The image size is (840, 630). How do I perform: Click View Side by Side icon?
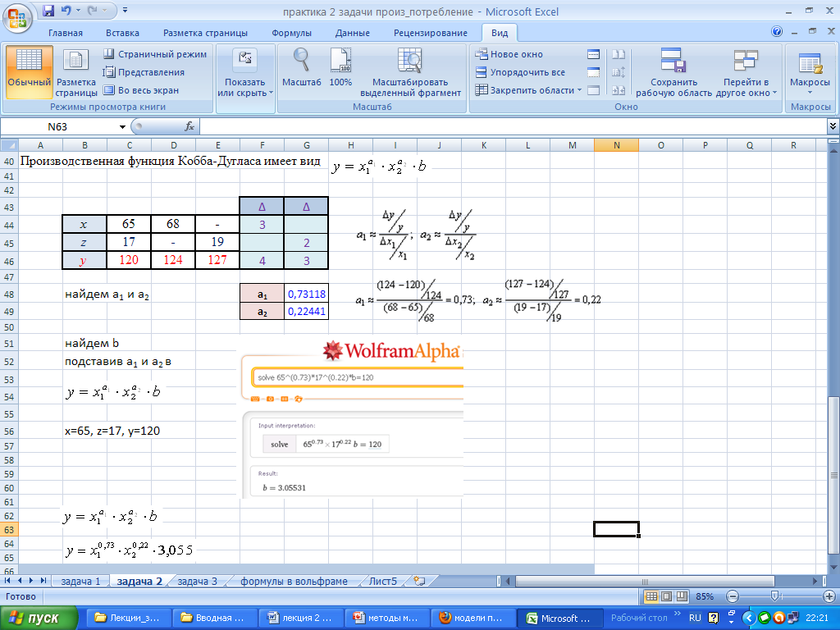pyautogui.click(x=619, y=54)
